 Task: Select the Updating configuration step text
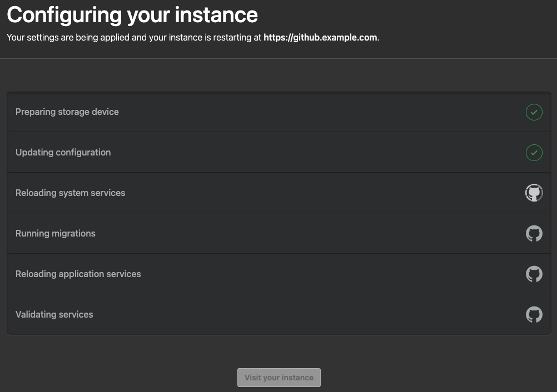63,152
